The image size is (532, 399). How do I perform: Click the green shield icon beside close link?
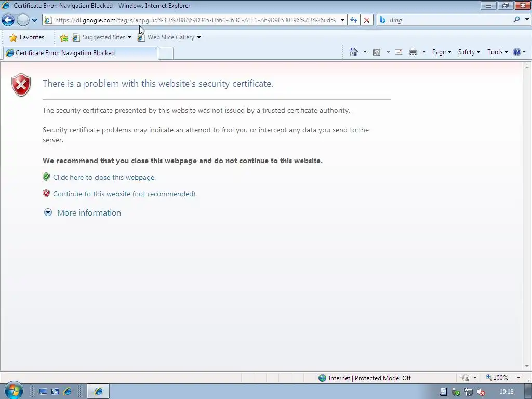tap(46, 177)
